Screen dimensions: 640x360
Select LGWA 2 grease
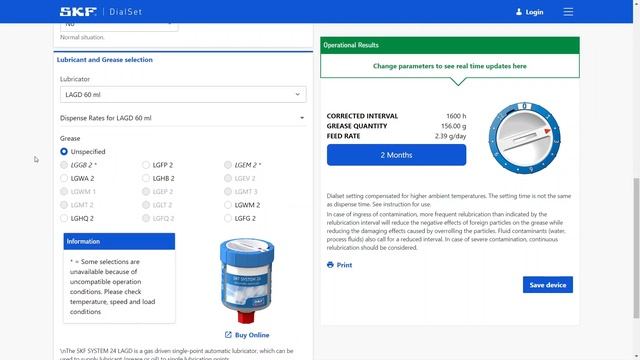pyautogui.click(x=64, y=178)
